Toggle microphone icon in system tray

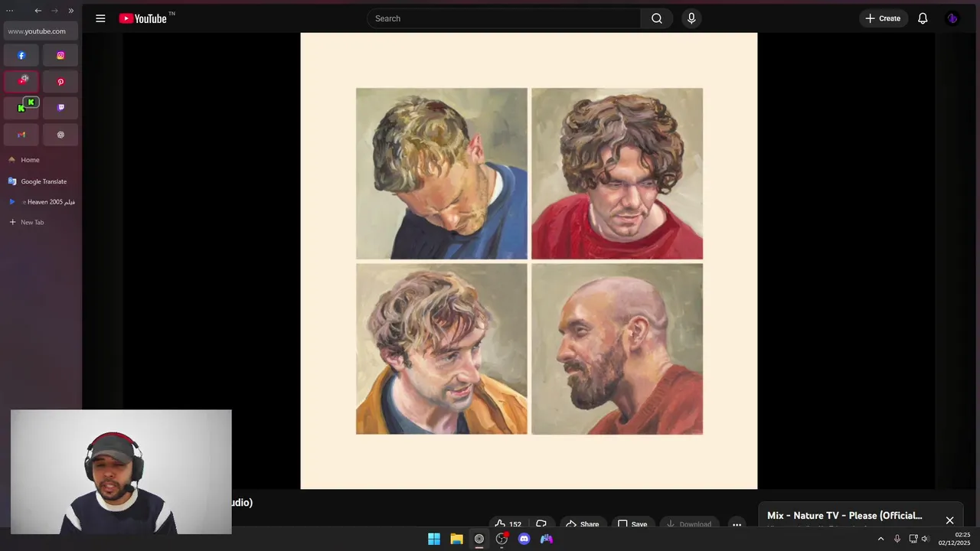click(x=897, y=539)
